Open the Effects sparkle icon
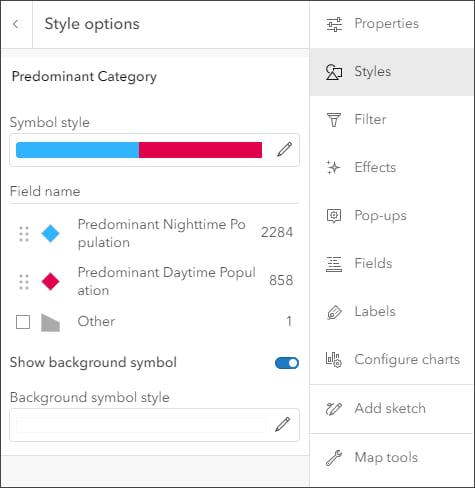This screenshot has width=475, height=488. click(x=333, y=168)
